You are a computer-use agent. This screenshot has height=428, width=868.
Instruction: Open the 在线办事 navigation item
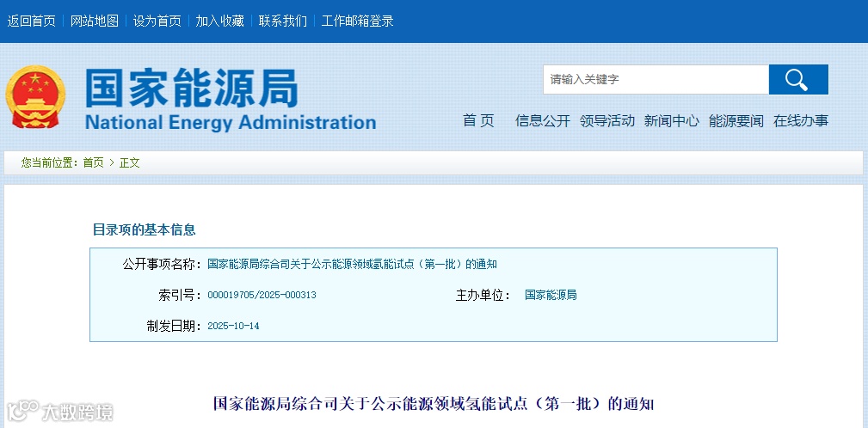(801, 120)
